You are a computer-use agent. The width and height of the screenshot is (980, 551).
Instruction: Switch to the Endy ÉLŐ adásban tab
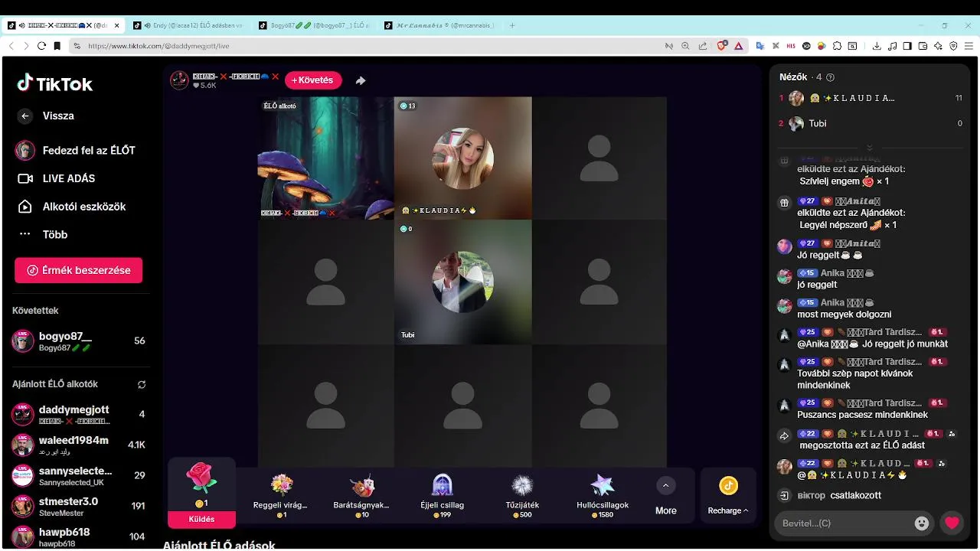(x=188, y=25)
